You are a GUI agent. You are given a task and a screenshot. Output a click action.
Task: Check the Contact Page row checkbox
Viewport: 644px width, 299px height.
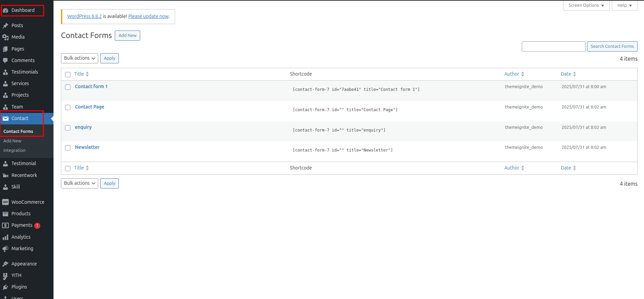point(68,107)
